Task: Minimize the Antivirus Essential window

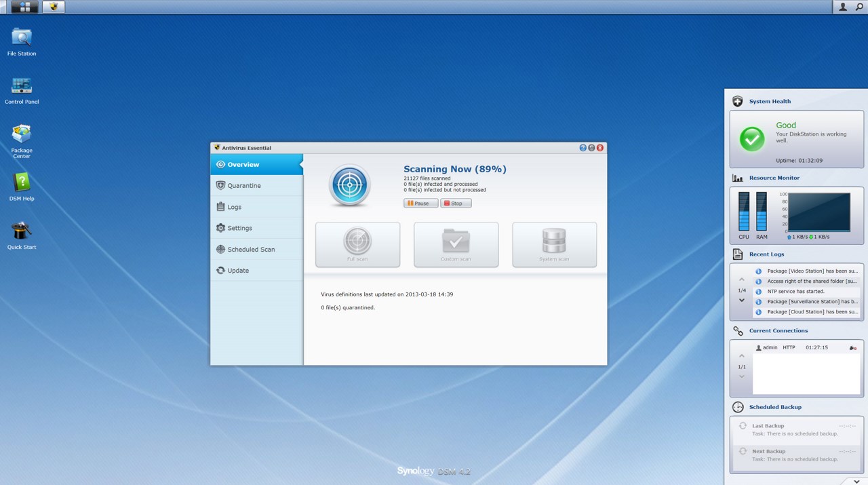Action: [x=591, y=148]
